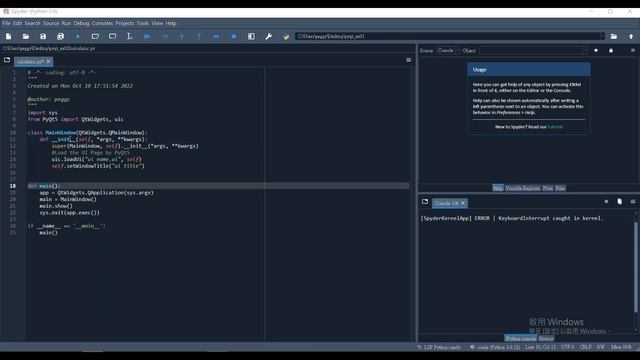Run selection or current line icon
The height and width of the screenshot is (360, 640).
tap(129, 36)
